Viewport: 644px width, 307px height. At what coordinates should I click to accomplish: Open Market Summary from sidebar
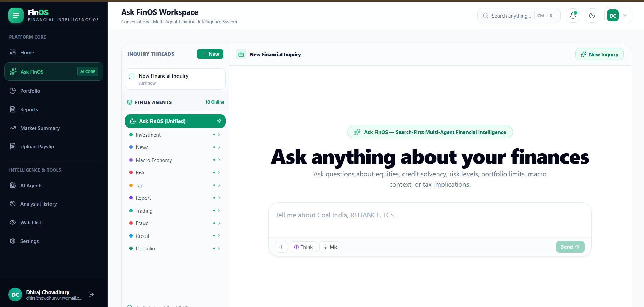tap(54, 128)
